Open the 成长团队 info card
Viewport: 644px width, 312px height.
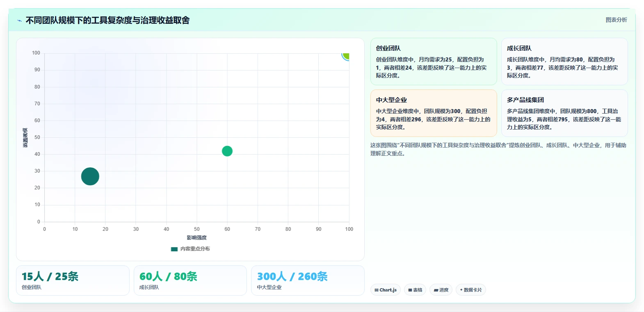point(564,61)
